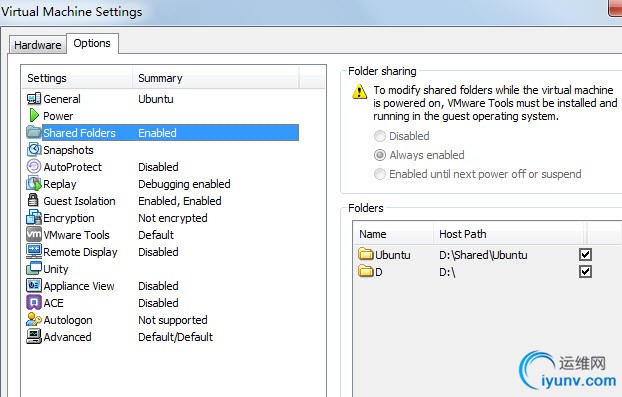Select the Advanced row label

67,337
